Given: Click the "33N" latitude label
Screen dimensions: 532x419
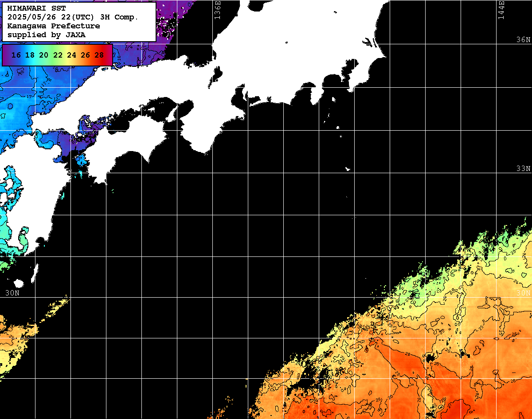Looking at the screenshot, I should pos(524,169).
